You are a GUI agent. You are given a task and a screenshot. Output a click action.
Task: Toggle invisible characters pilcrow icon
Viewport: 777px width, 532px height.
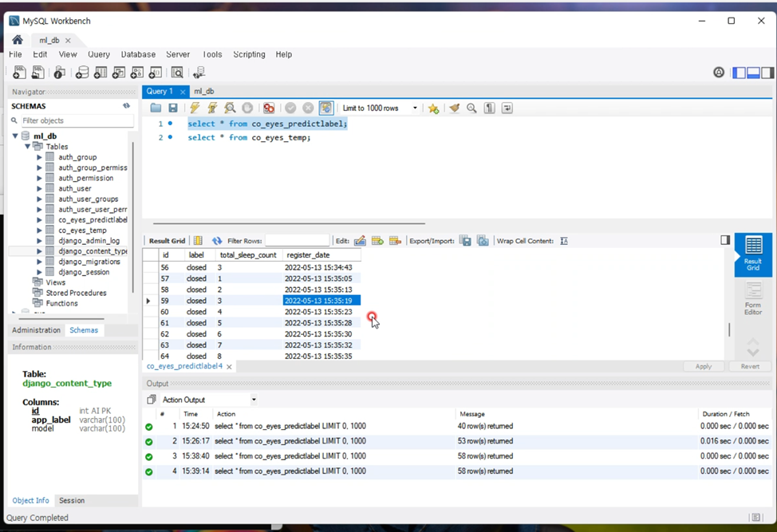(490, 108)
